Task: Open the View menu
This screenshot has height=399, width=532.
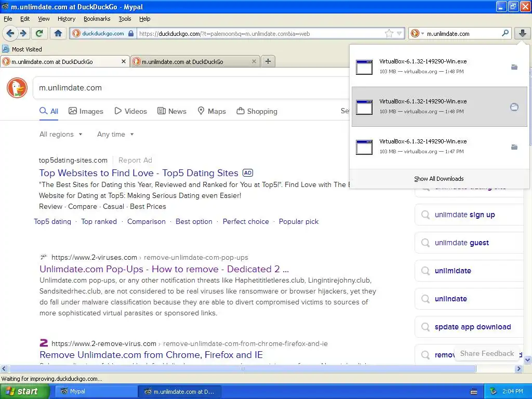Action: pos(44,19)
